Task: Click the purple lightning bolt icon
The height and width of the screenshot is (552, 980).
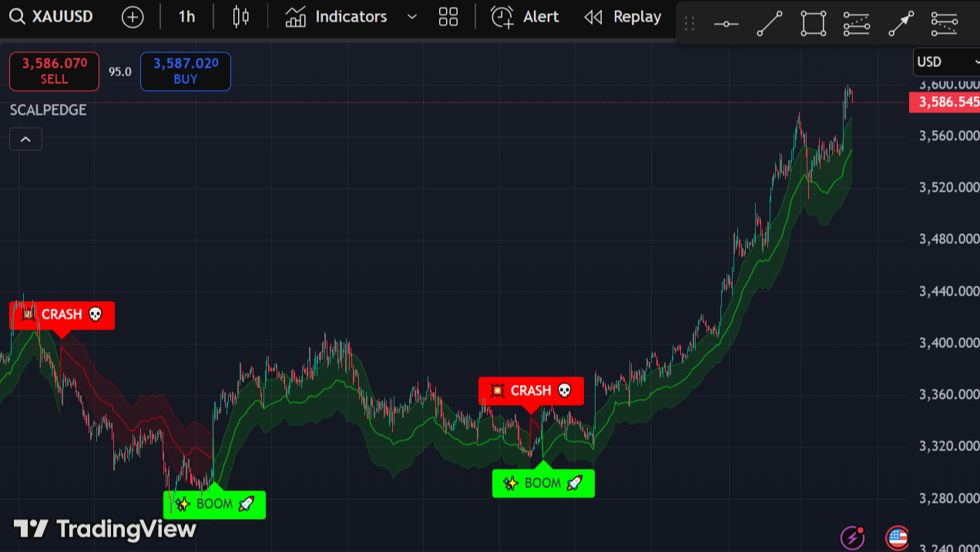Action: tap(853, 537)
